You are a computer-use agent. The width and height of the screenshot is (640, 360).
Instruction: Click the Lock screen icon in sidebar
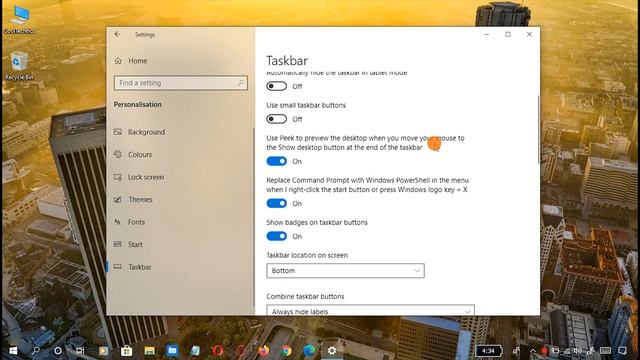tap(118, 177)
